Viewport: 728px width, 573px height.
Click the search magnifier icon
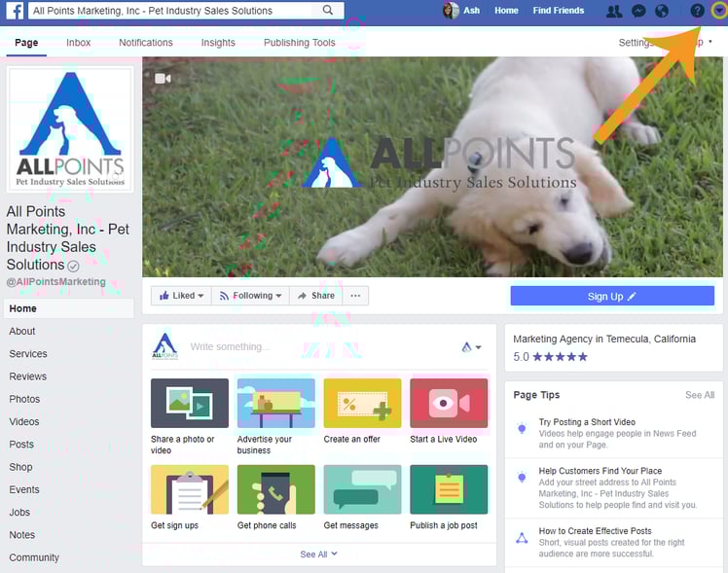[327, 10]
